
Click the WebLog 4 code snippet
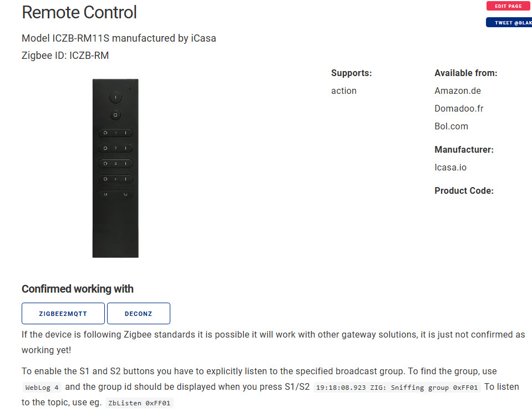tap(42, 387)
